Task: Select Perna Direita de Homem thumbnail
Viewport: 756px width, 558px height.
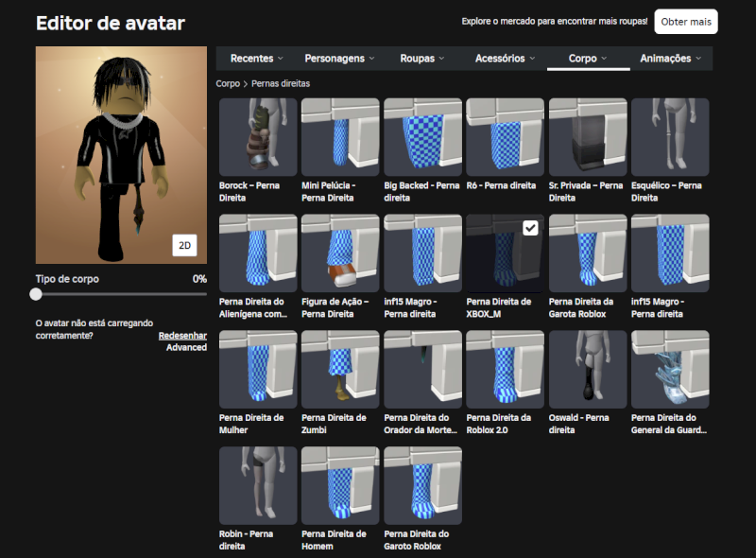Action: click(x=340, y=485)
